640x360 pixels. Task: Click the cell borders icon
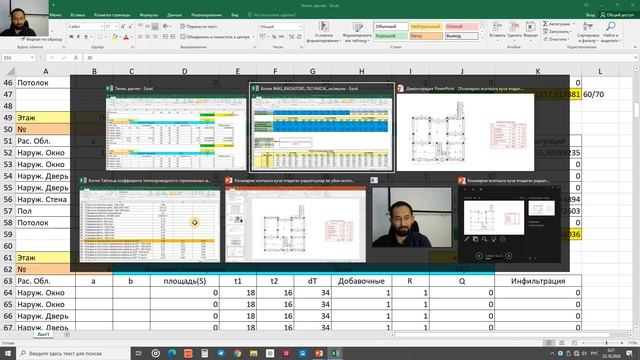coord(100,37)
